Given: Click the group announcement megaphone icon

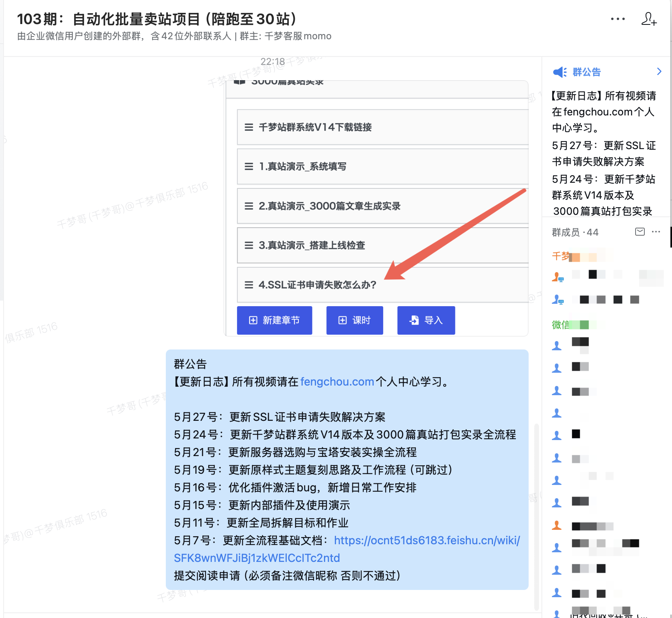Looking at the screenshot, I should pos(559,72).
